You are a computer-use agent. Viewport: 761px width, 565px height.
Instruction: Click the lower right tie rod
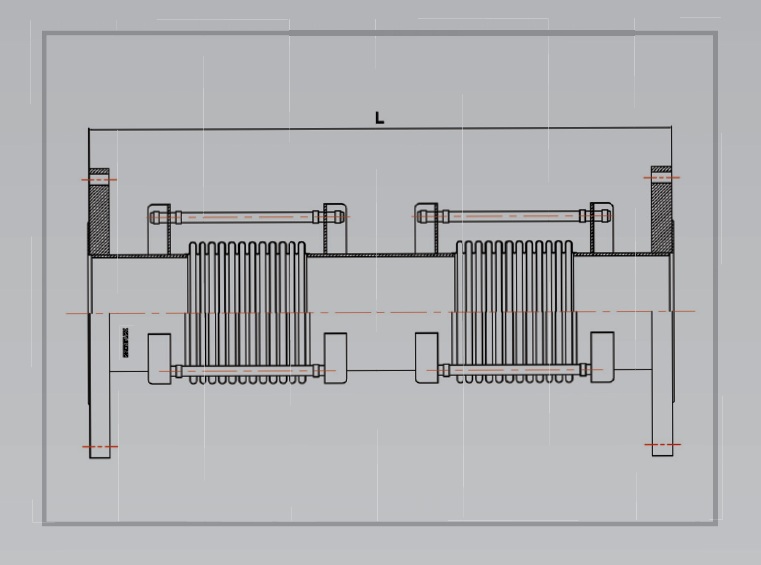(x=514, y=370)
